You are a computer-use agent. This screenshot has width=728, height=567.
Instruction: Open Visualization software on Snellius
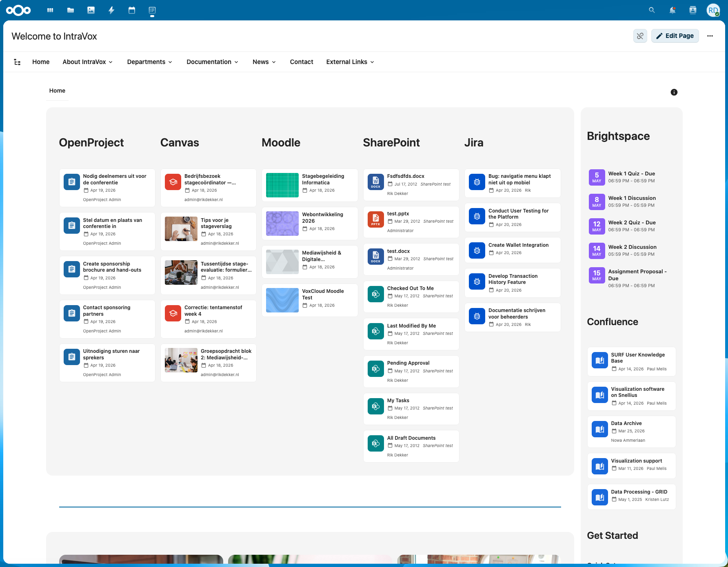point(632,396)
